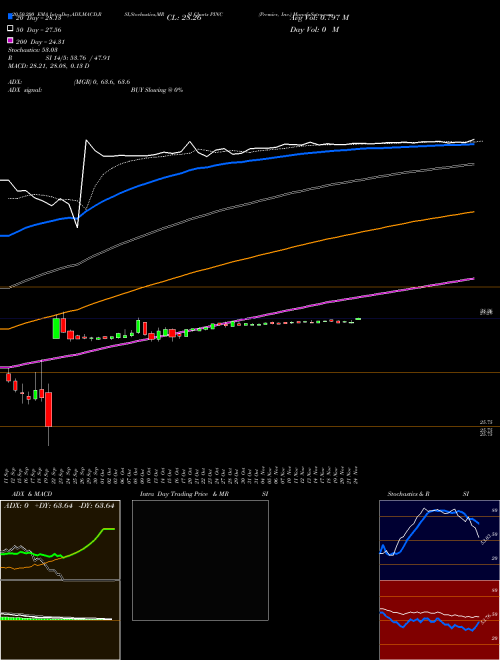Click the 'Intra Day Trading Price & MR' title
Viewport: 500px width, 660px height.
click(x=184, y=494)
